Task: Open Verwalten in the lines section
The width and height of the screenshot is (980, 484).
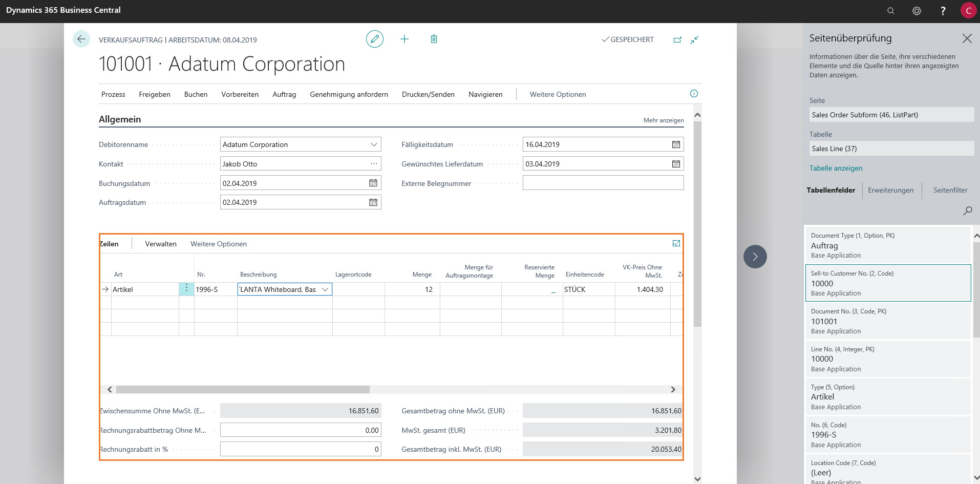Action: pos(161,244)
